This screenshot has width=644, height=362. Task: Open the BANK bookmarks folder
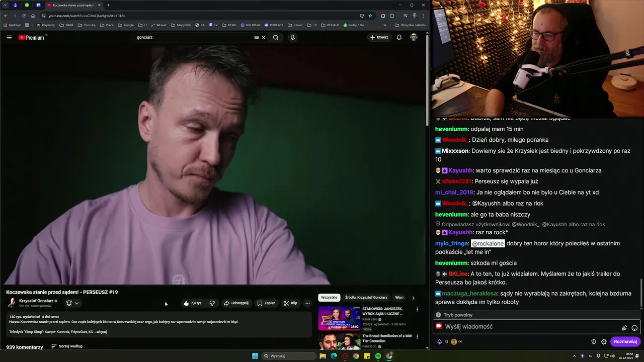click(66, 25)
